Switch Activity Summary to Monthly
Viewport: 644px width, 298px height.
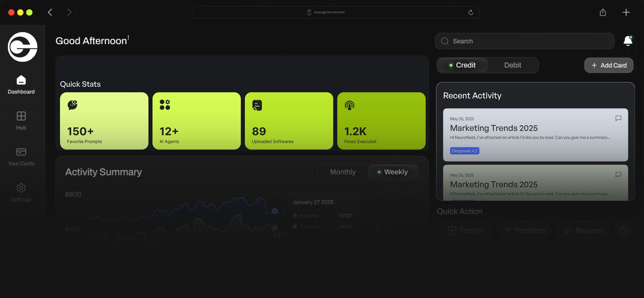click(343, 172)
